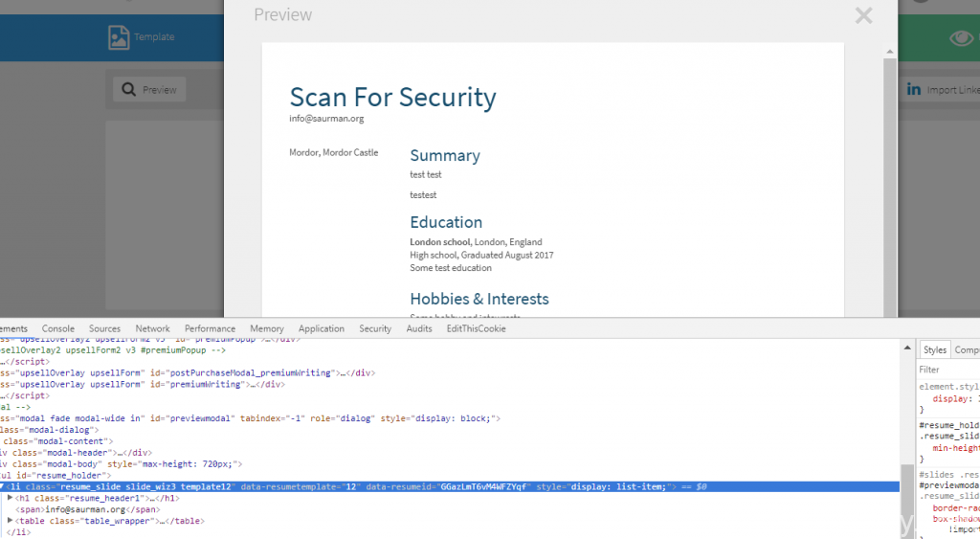Image resolution: width=980 pixels, height=539 pixels.
Task: Open the Security tab in DevTools
Action: point(375,328)
